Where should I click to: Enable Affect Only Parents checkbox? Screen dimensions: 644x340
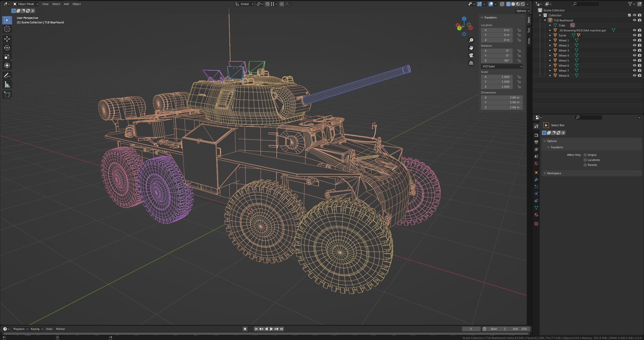pyautogui.click(x=585, y=165)
